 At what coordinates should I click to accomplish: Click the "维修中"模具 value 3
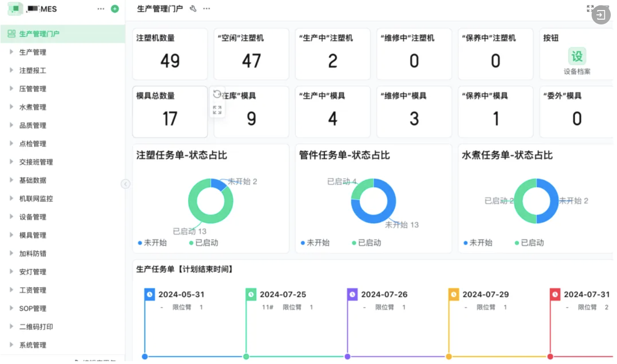[x=414, y=119]
